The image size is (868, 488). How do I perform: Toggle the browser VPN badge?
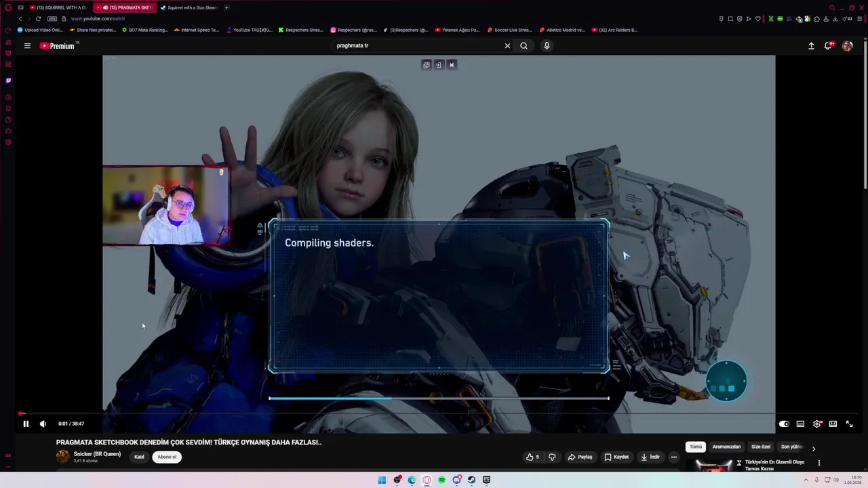[52, 19]
